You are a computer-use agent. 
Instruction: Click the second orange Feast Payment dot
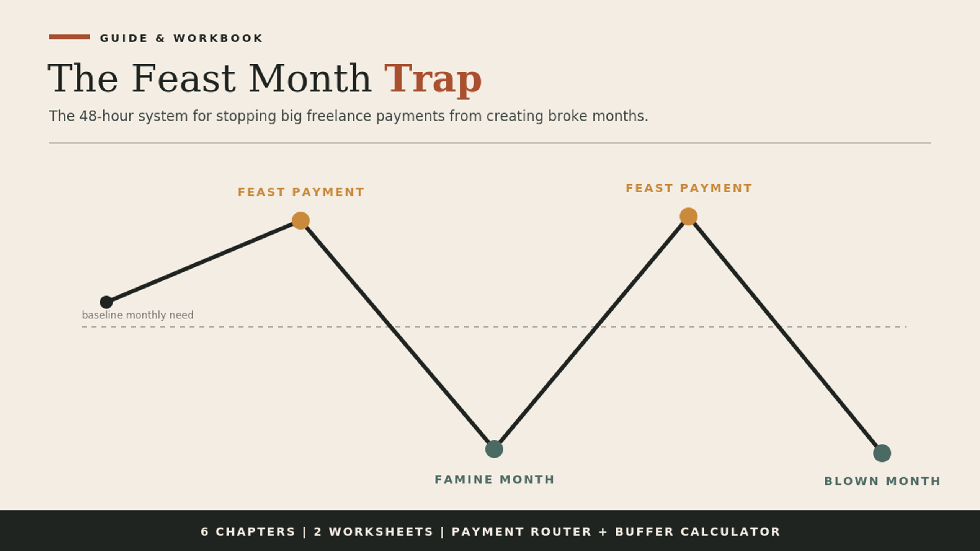(x=688, y=217)
